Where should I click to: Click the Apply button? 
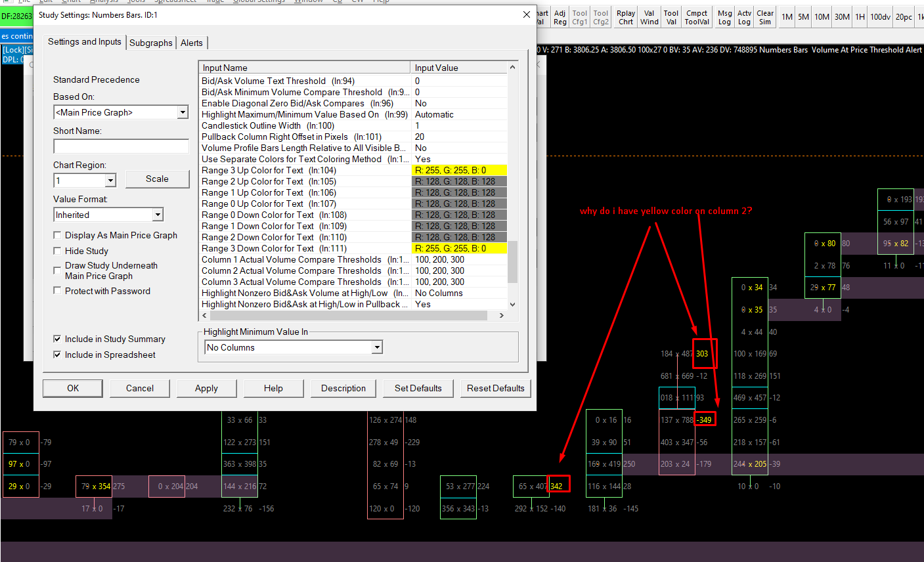[206, 388]
